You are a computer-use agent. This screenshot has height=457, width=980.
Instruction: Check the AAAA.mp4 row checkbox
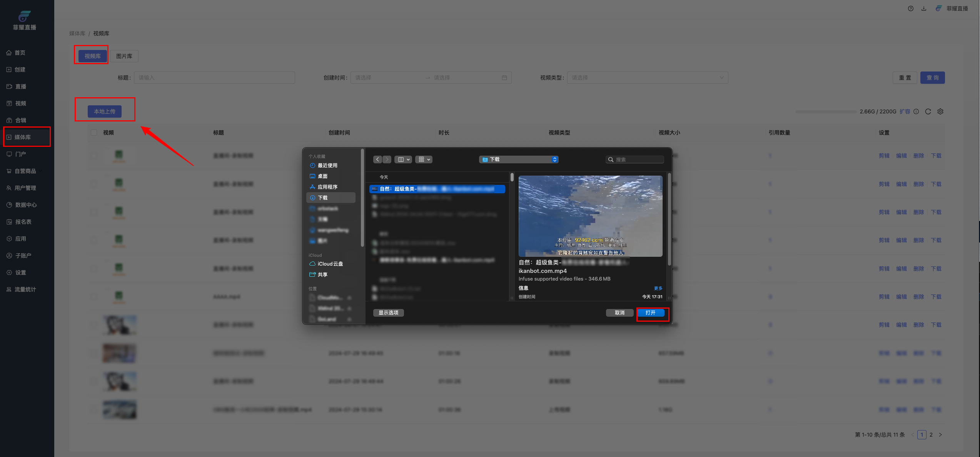pyautogui.click(x=94, y=297)
